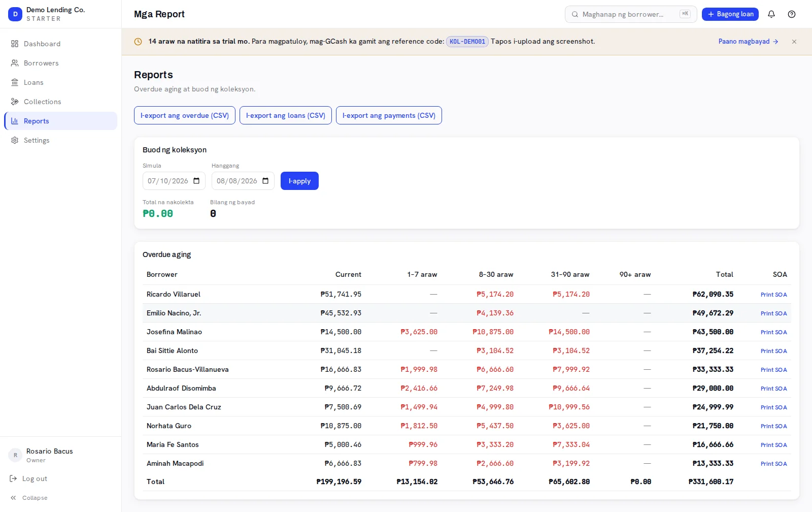
Task: Click the Collapse chevrons icon
Action: click(x=13, y=498)
